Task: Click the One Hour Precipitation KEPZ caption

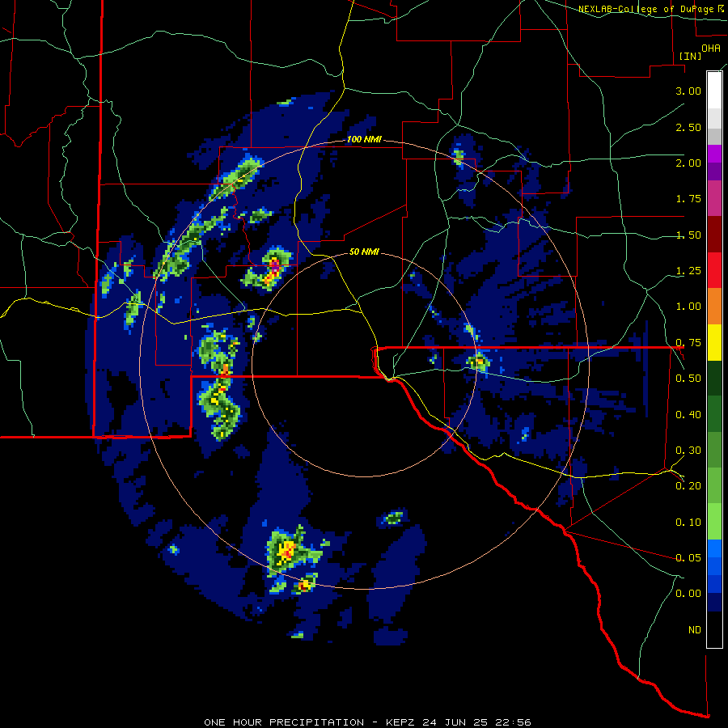Action: (x=367, y=722)
